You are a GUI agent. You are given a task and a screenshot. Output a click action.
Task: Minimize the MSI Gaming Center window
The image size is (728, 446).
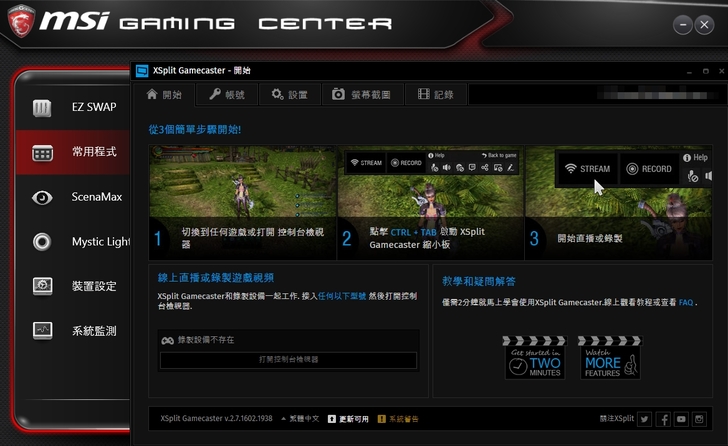tap(682, 25)
